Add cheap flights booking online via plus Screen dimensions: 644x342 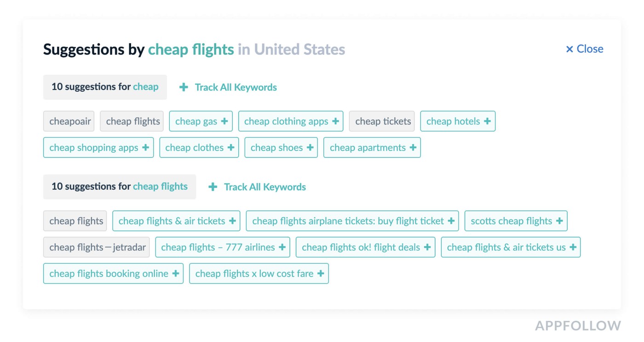(176, 273)
